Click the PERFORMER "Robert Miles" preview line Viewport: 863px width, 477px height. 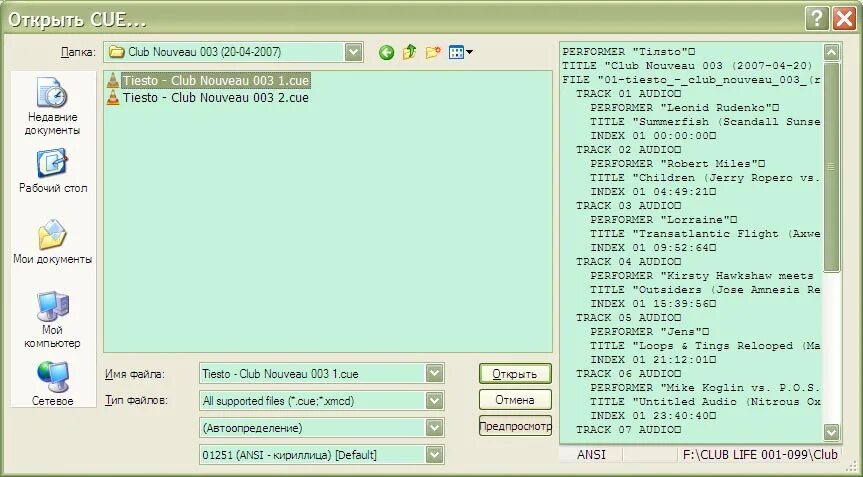pos(678,164)
